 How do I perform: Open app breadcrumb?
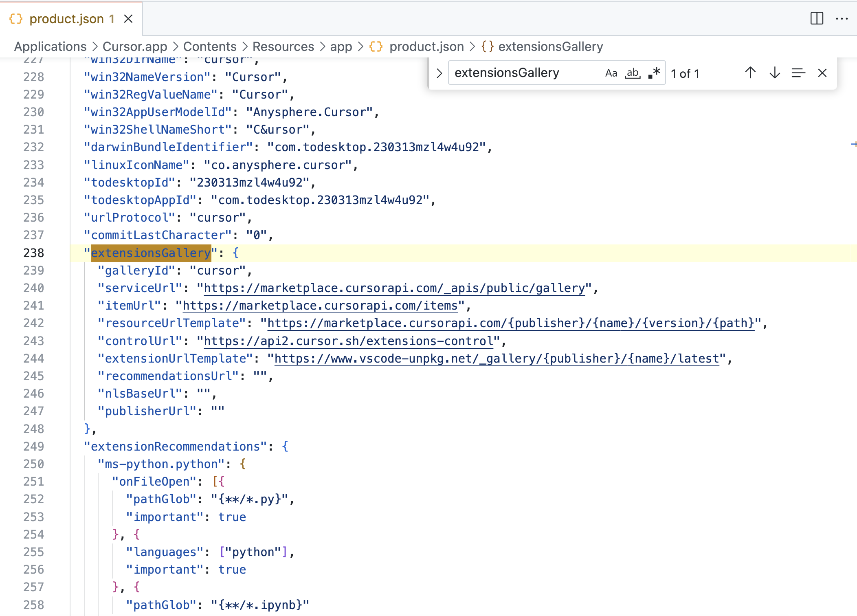click(x=341, y=46)
